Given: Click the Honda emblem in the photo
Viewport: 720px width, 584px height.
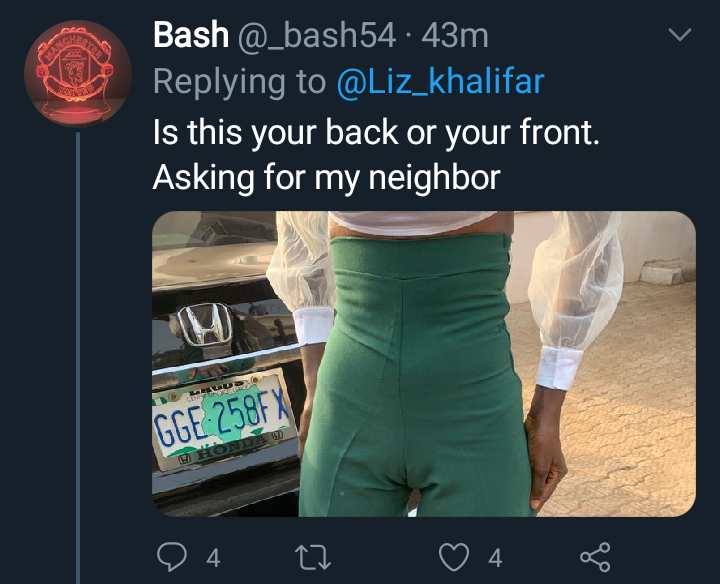Looking at the screenshot, I should (205, 324).
